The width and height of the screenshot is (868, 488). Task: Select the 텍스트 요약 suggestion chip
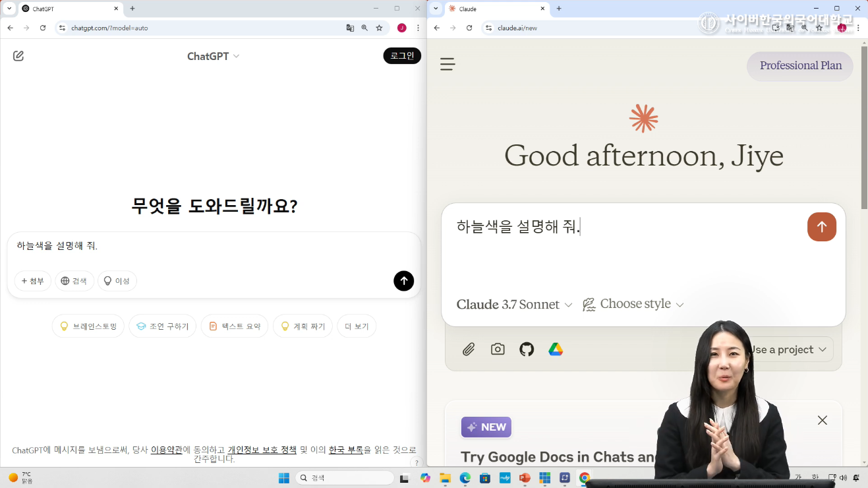click(235, 326)
